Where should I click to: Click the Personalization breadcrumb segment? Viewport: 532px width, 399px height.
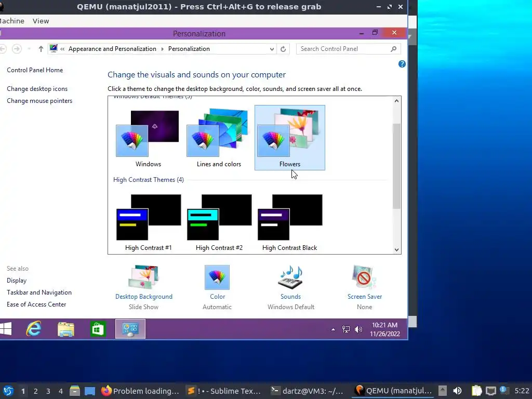(x=189, y=49)
